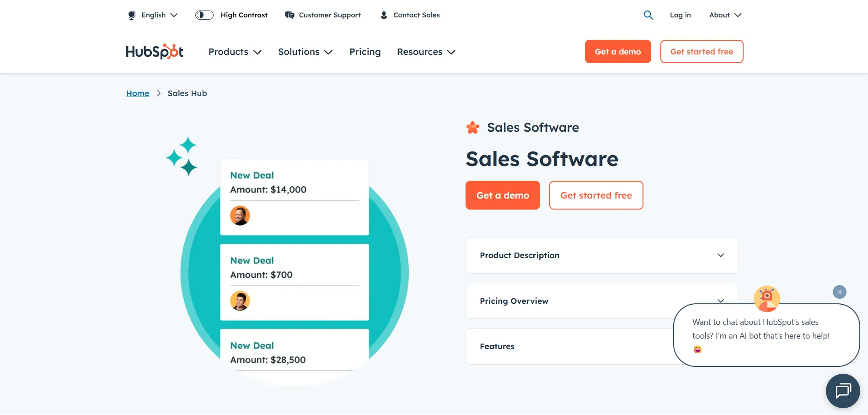Click the New Deal $28,500 card
868x415 pixels.
(x=295, y=357)
